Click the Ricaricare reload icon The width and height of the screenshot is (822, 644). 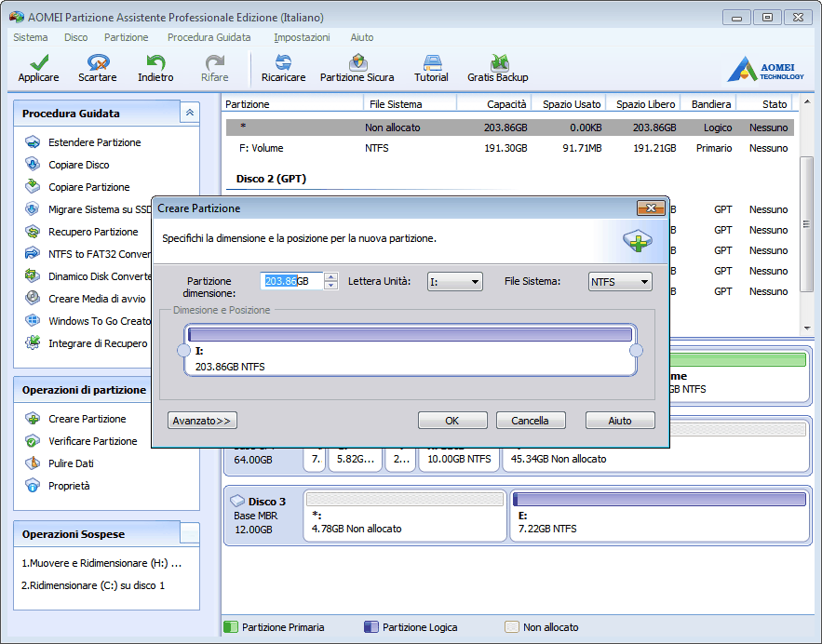click(x=283, y=62)
